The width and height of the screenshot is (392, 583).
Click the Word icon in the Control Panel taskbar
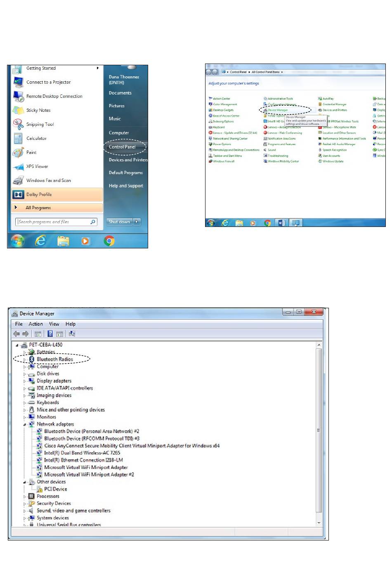281,223
